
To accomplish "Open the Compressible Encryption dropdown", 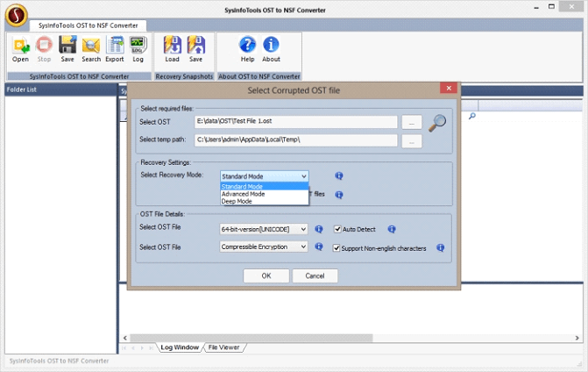I will click(264, 247).
